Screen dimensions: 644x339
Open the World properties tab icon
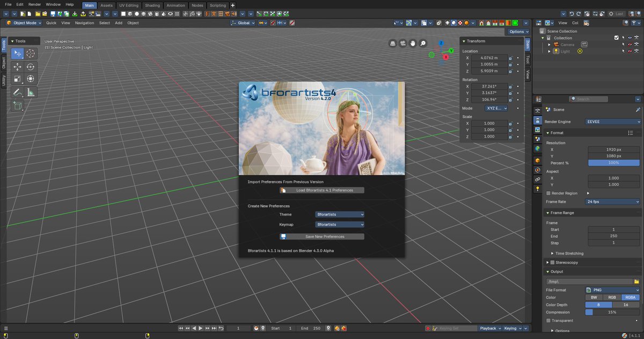[537, 148]
